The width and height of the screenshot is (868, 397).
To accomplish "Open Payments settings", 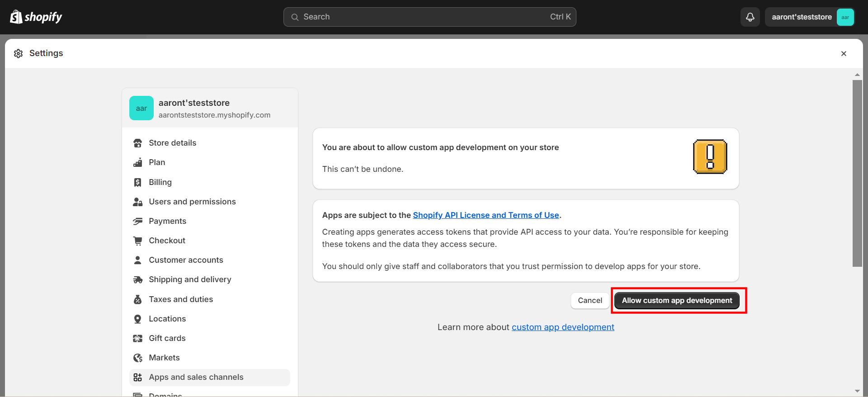I will click(210, 221).
